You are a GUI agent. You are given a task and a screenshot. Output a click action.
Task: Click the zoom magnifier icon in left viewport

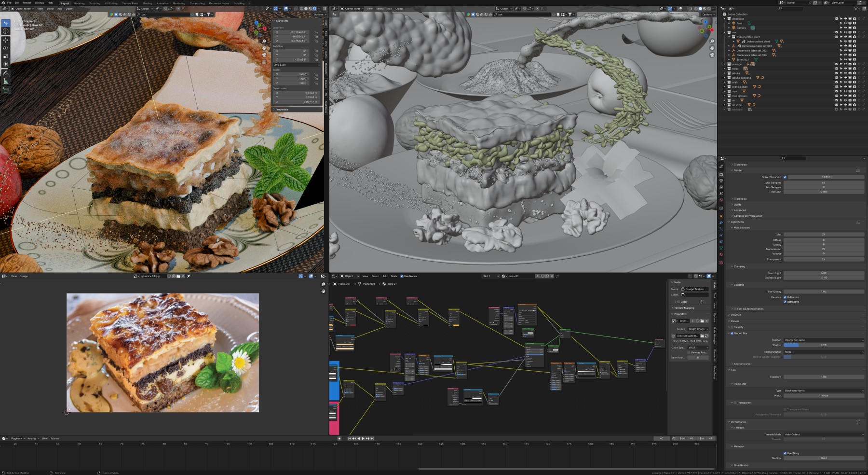tap(264, 42)
